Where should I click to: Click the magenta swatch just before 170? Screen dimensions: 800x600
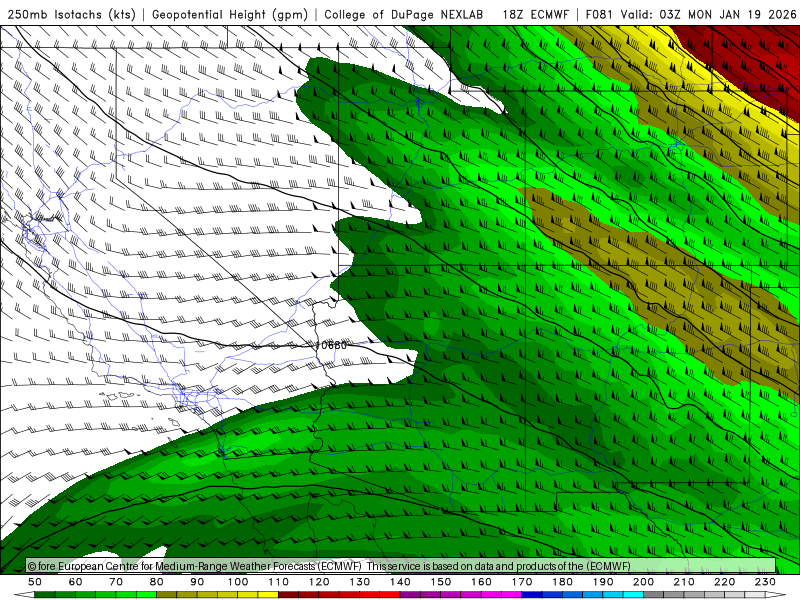point(512,595)
